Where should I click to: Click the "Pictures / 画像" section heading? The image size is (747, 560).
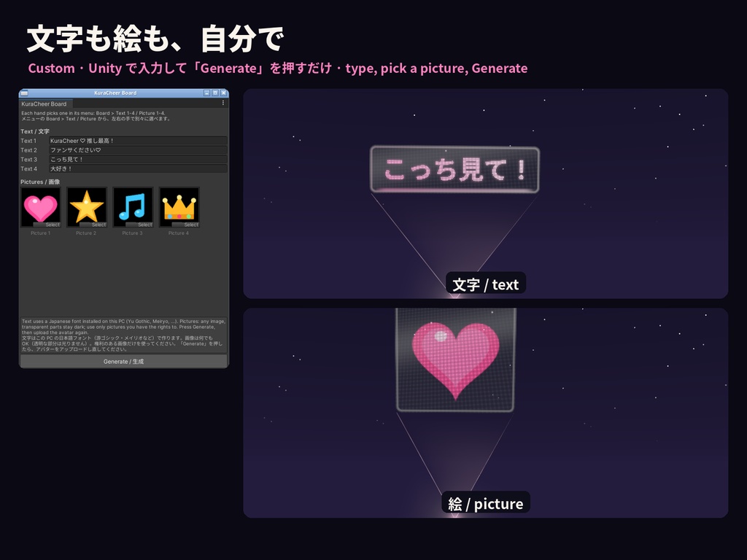[x=40, y=182]
